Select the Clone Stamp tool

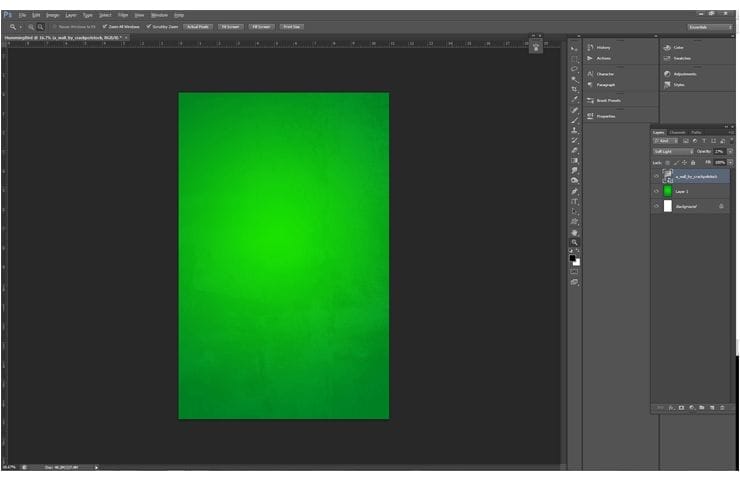click(574, 130)
